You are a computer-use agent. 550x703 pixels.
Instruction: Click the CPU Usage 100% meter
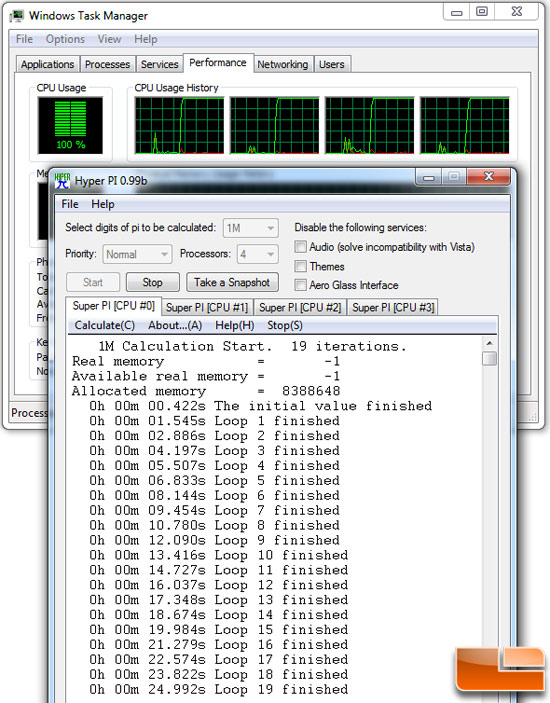pyautogui.click(x=70, y=126)
